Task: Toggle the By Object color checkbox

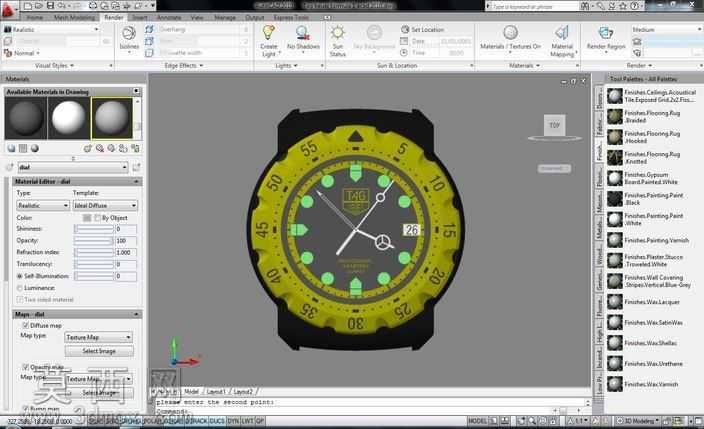Action: pyautogui.click(x=97, y=218)
